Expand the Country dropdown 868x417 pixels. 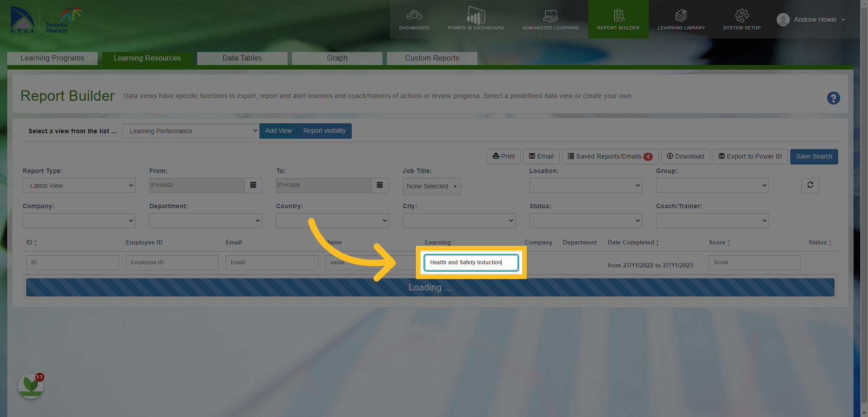332,220
